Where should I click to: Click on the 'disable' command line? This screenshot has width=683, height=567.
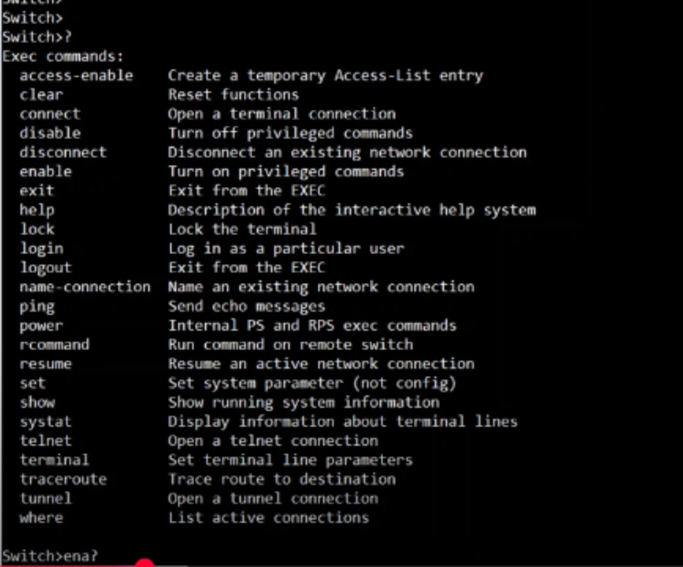click(x=50, y=133)
